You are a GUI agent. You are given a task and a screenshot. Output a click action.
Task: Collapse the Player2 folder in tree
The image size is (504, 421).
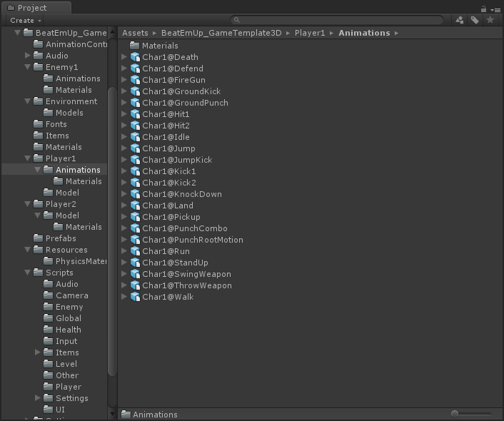point(28,204)
